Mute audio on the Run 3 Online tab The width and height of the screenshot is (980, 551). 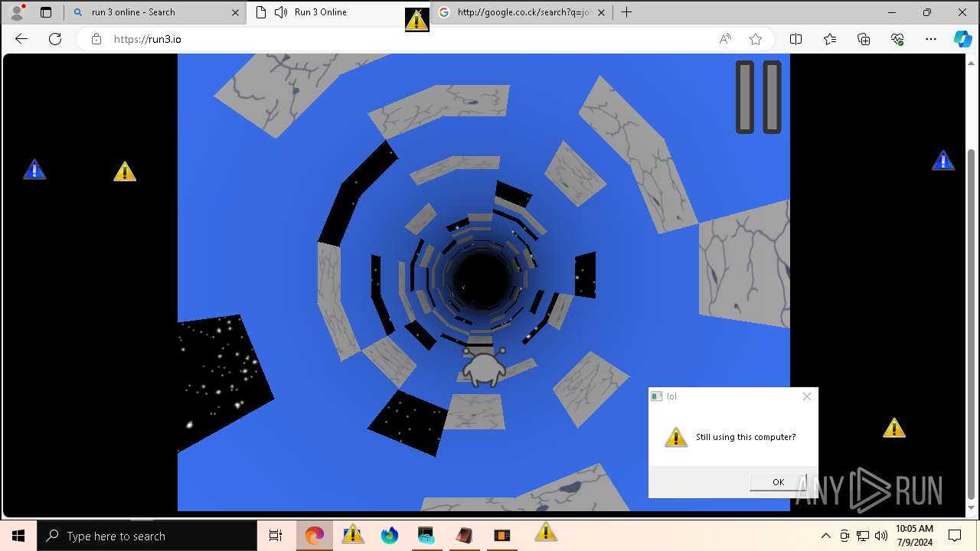(x=281, y=12)
